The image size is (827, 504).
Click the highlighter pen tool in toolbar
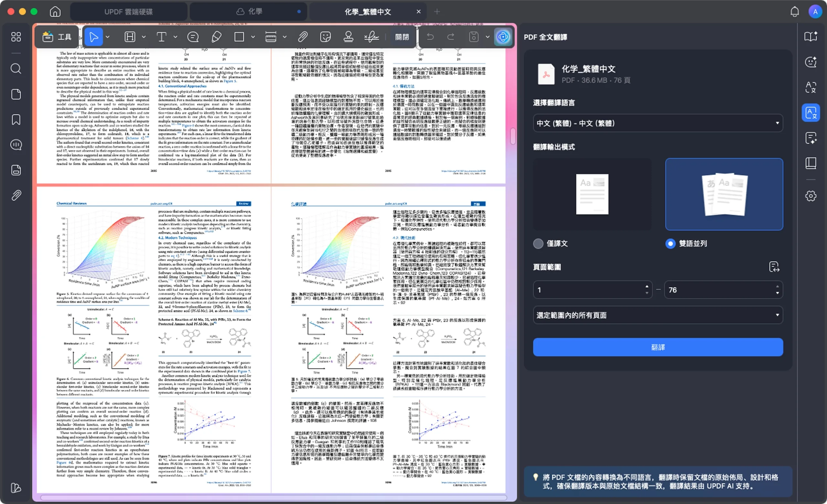(216, 36)
